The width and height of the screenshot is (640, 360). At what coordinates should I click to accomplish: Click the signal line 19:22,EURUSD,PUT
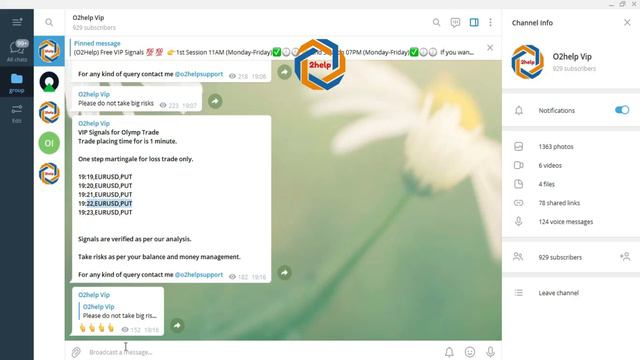coord(105,203)
